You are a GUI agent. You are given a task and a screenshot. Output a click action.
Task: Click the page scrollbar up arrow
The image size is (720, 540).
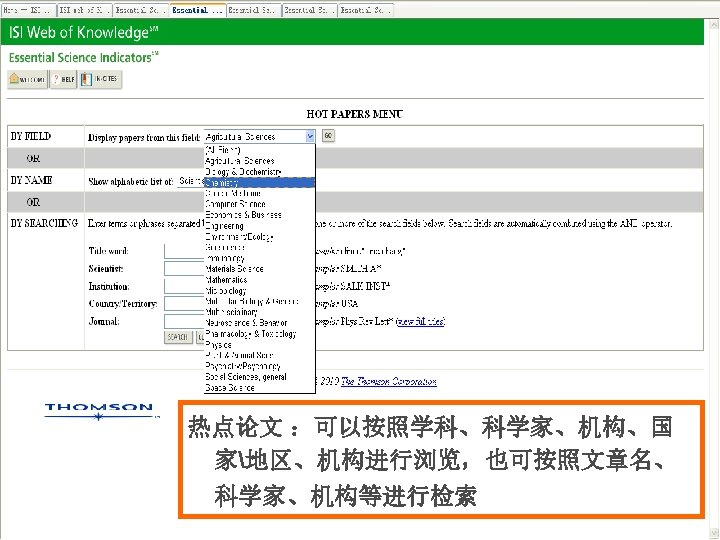point(714,24)
